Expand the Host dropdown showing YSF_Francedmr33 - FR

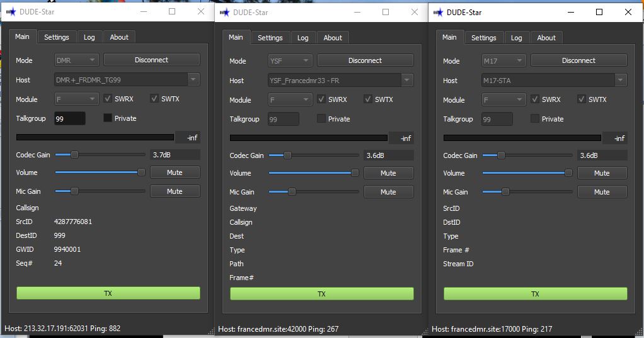point(340,81)
